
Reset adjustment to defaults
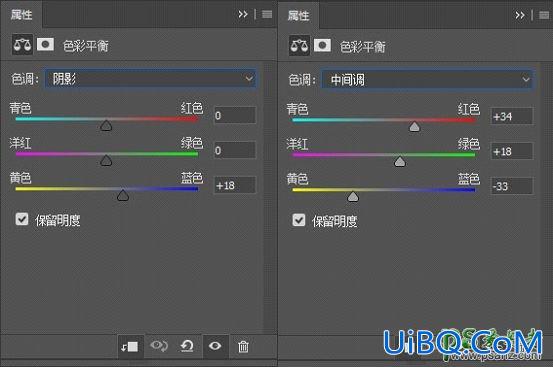[187, 346]
